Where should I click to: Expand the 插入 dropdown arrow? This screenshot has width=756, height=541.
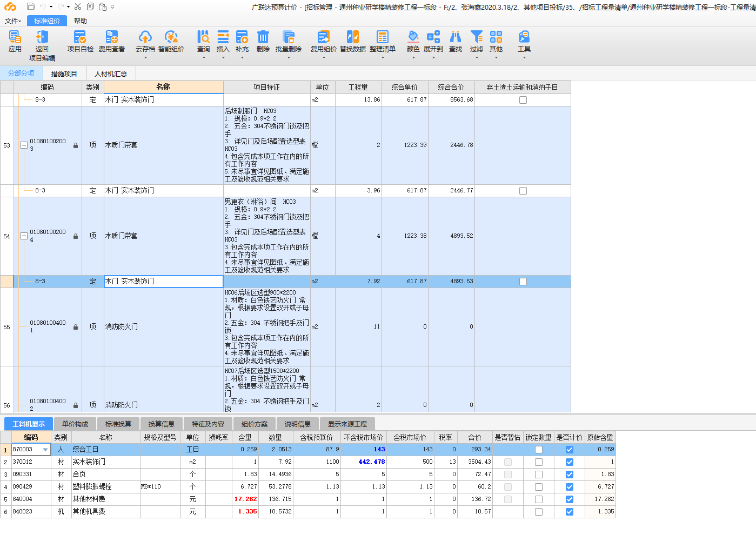pyautogui.click(x=223, y=57)
